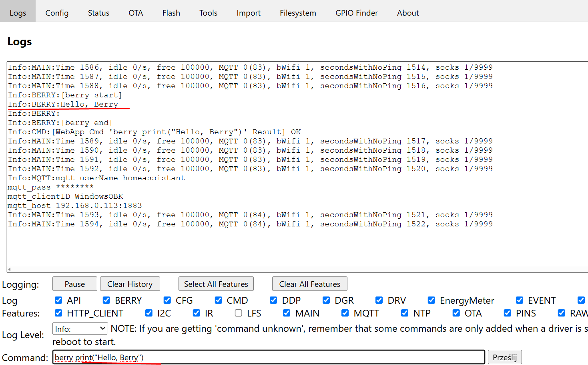Click the log area's left scroll arrow
Screen dimensions: 588x365
point(9,269)
